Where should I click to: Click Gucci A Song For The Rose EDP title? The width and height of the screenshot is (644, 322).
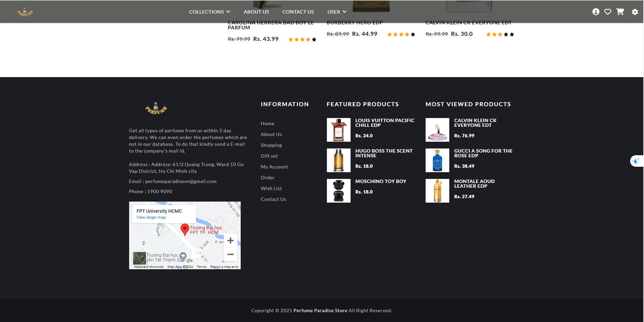click(x=483, y=153)
